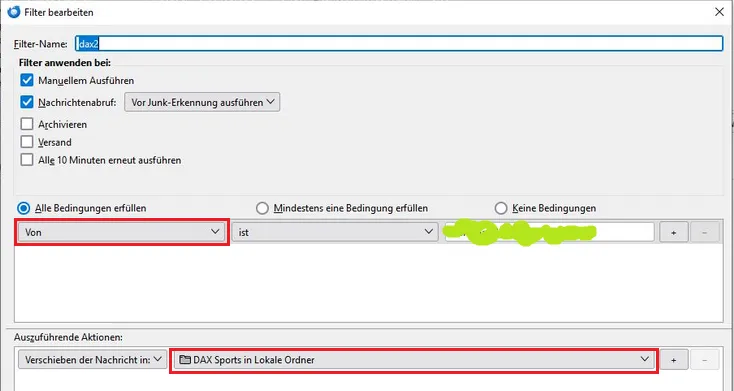The height and width of the screenshot is (391, 734).
Task: Uncheck the Manuellem Ausführen checkbox
Action: (27, 81)
